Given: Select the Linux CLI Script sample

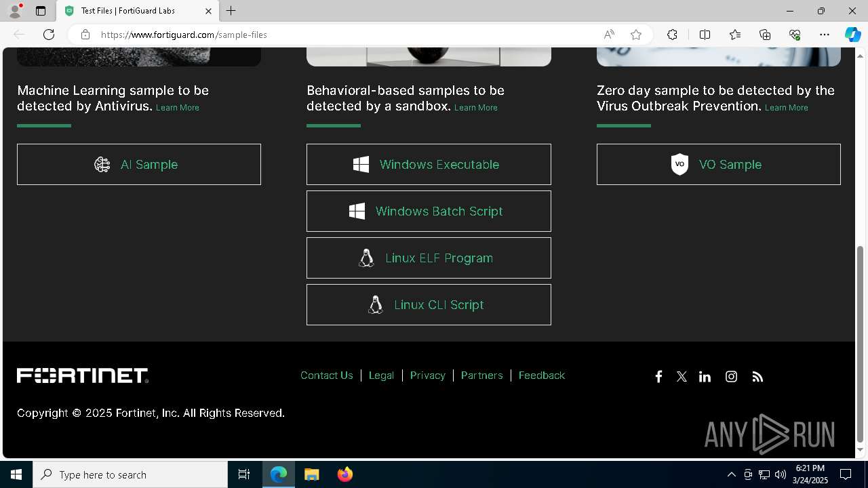Looking at the screenshot, I should point(429,304).
